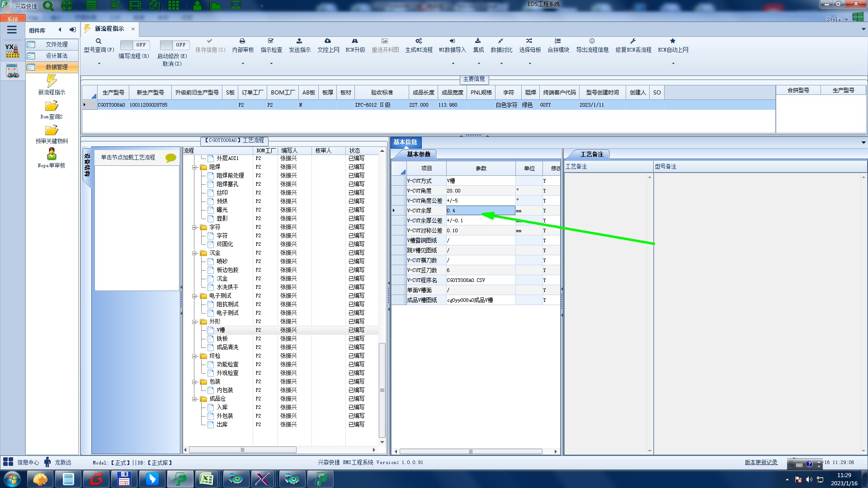Open the Bom查询2 folder icon
Image resolution: width=868 pixels, height=488 pixels.
click(x=52, y=106)
